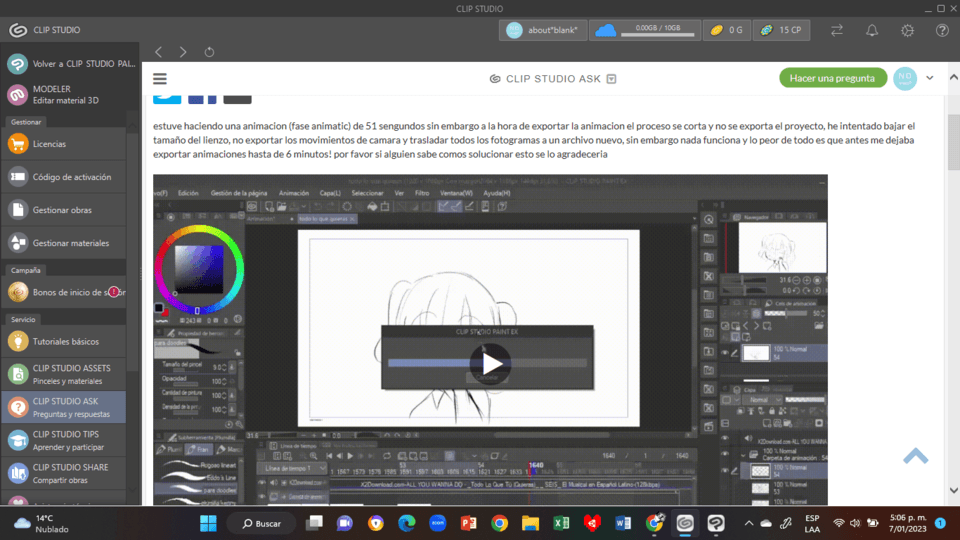
Task: Open Excel from the taskbar
Action: coord(561,523)
